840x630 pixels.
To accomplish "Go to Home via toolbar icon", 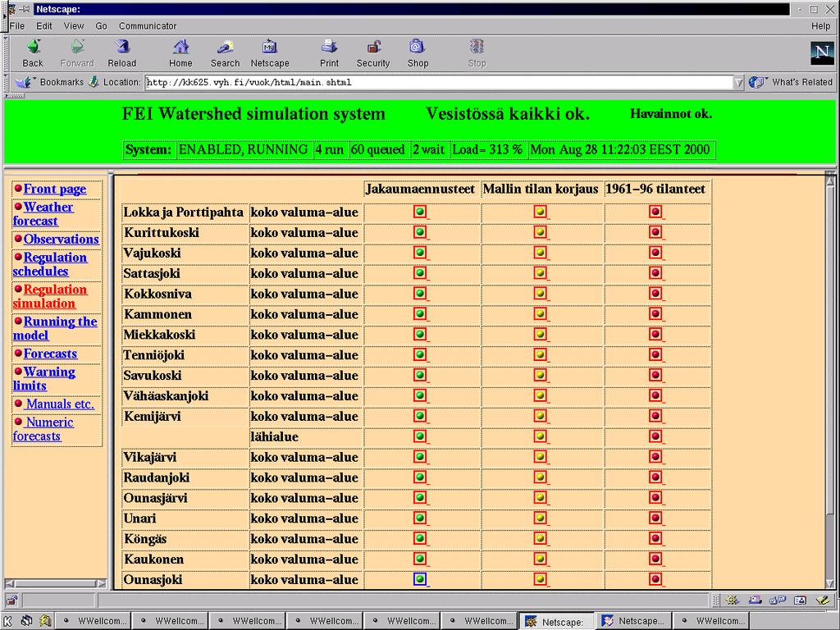I will tap(181, 47).
